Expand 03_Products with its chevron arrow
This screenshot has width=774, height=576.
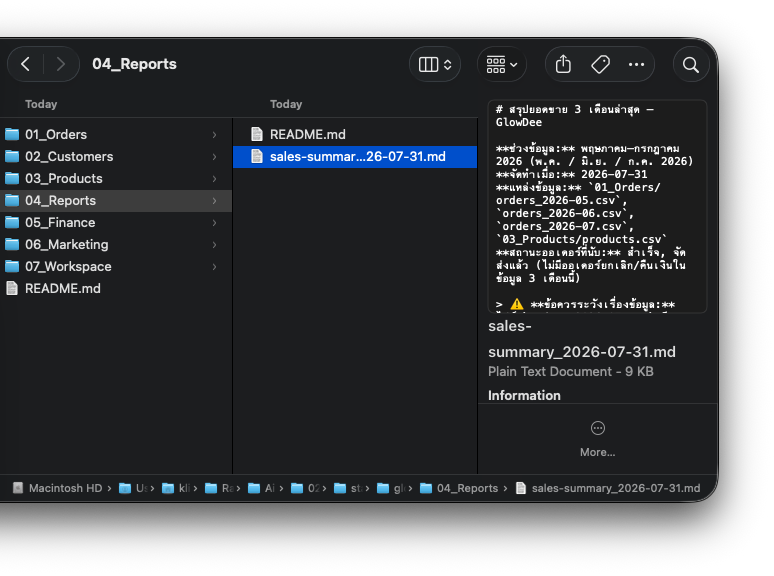coord(214,178)
